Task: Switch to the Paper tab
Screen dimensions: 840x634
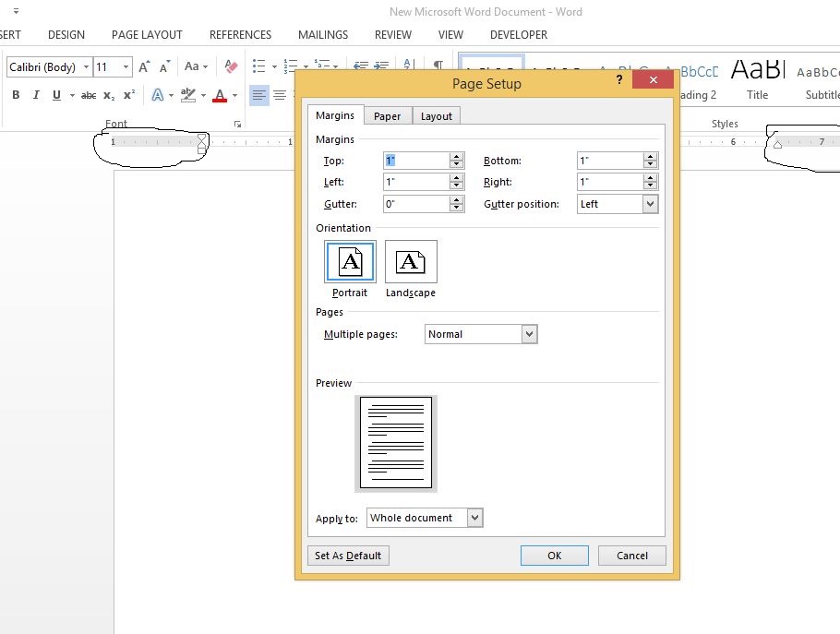Action: coord(387,116)
